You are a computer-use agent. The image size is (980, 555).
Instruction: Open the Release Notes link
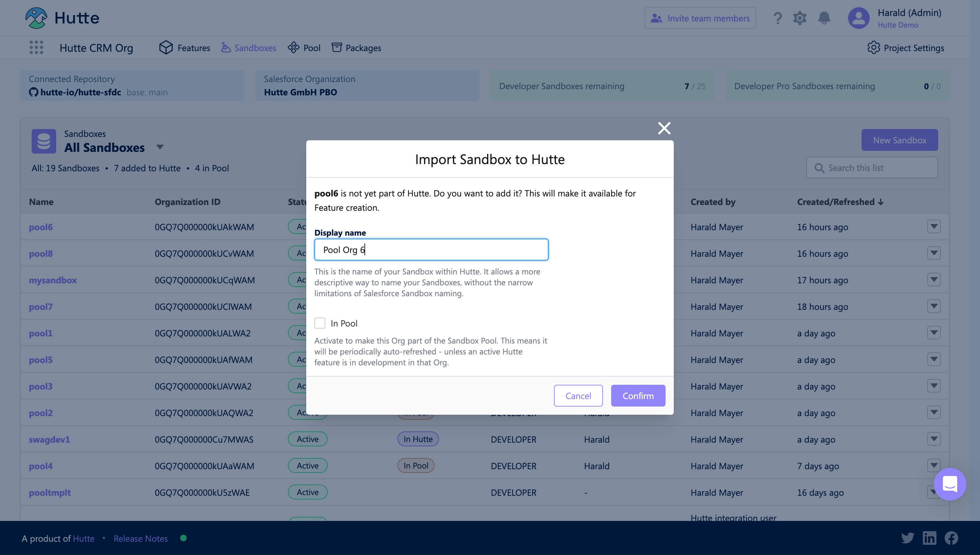141,538
